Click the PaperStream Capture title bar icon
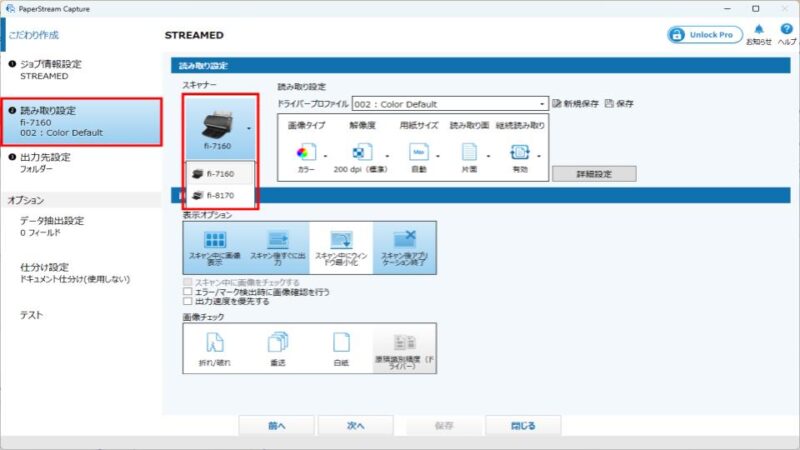 [x=10, y=9]
